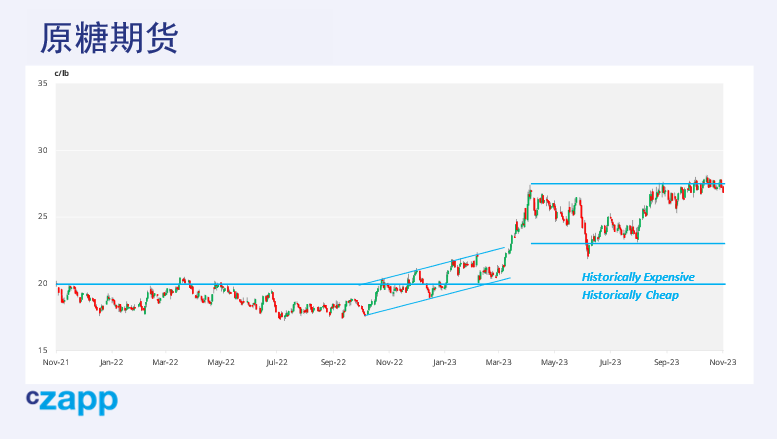
Task: Click the 15 y-axis value
Action: 42,350
